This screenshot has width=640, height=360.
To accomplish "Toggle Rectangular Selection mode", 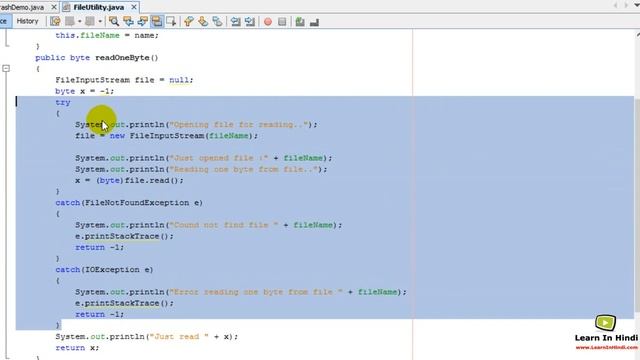I will [x=171, y=22].
